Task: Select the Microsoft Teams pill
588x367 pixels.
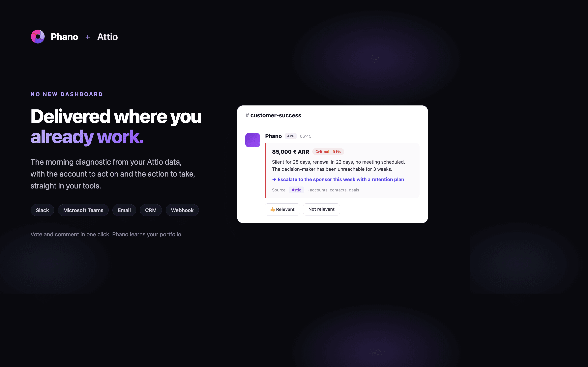Action: (x=83, y=210)
